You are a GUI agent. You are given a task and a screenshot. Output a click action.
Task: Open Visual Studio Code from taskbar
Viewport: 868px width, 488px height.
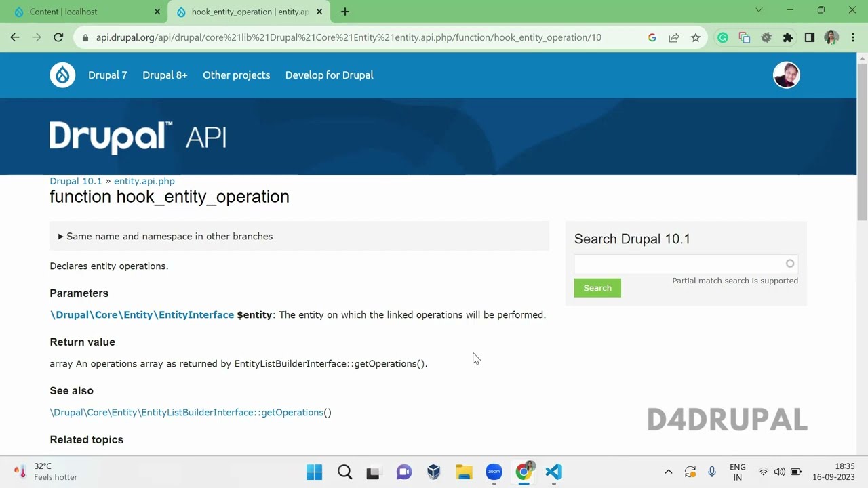(x=553, y=472)
